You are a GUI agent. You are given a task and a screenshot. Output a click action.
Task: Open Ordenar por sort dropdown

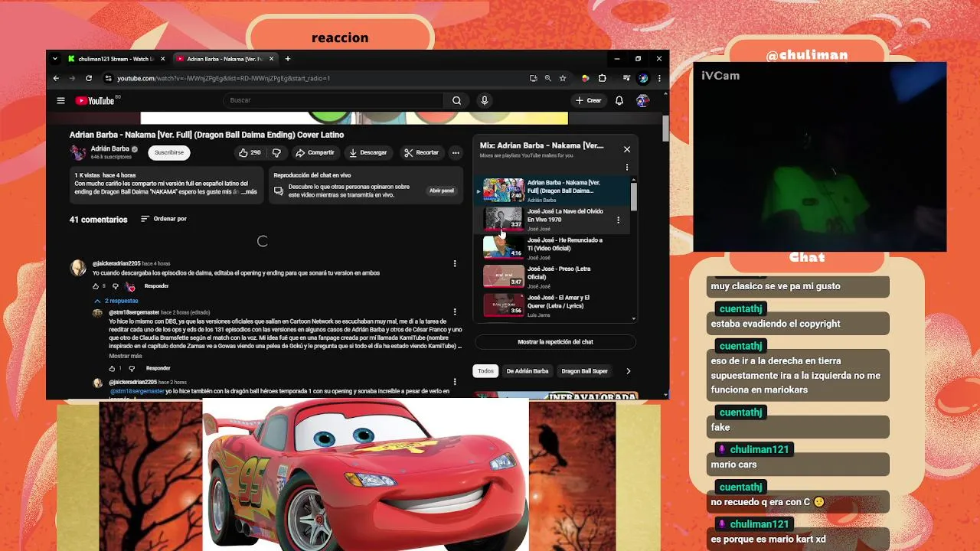[x=164, y=219]
